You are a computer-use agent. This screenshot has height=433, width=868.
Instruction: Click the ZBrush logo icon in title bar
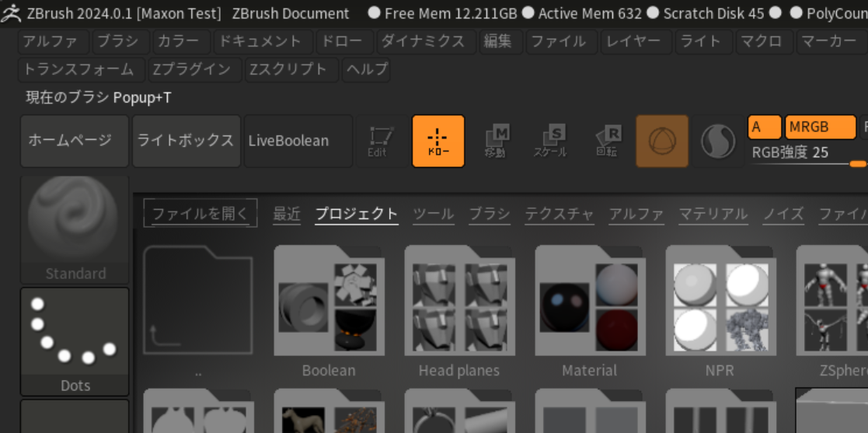11,13
